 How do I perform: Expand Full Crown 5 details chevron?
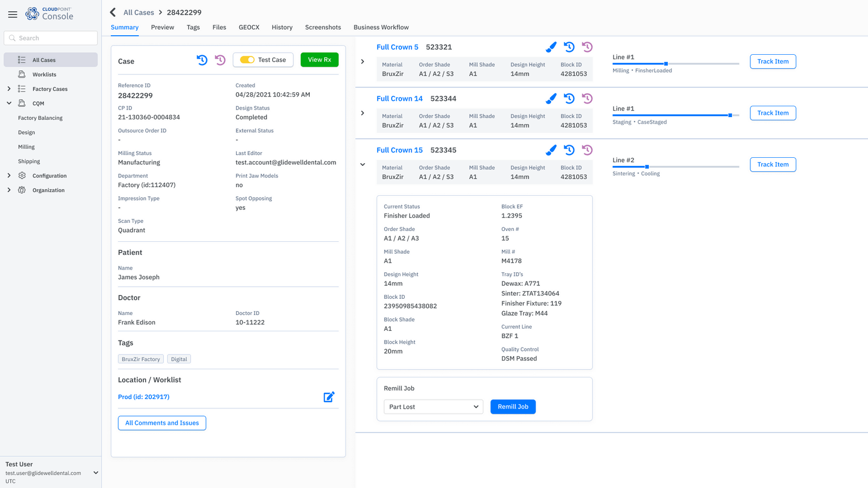[x=362, y=61]
